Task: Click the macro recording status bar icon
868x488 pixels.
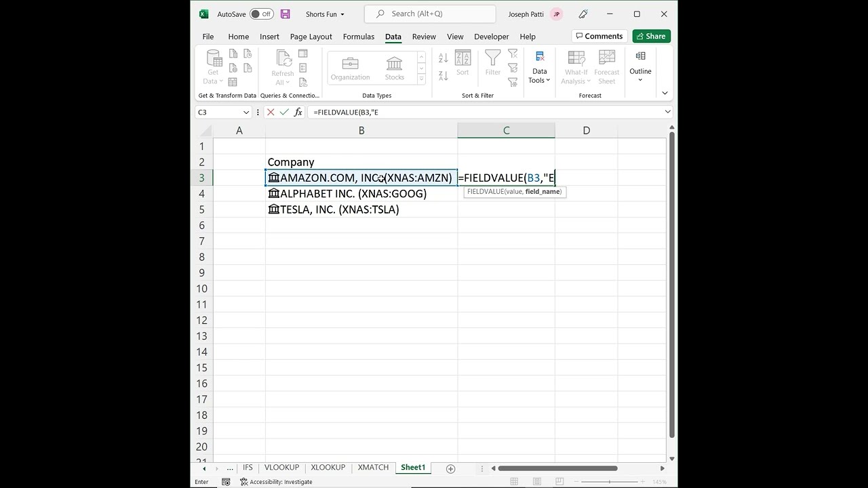Action: pos(226,482)
